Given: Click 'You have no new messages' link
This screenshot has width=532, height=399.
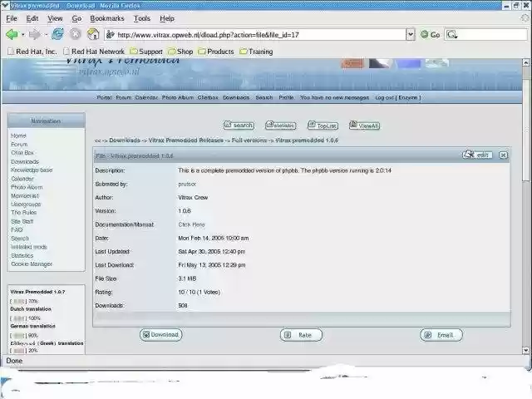Looking at the screenshot, I should coord(334,97).
